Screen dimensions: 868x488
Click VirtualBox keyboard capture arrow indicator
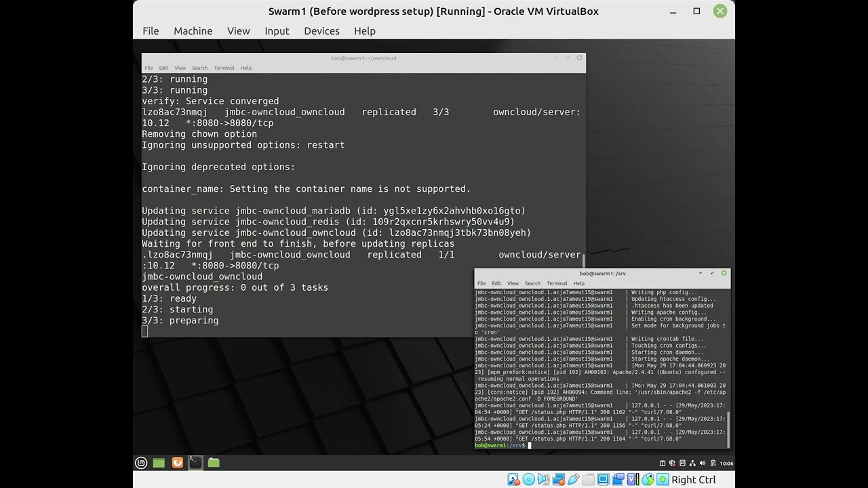click(x=663, y=480)
